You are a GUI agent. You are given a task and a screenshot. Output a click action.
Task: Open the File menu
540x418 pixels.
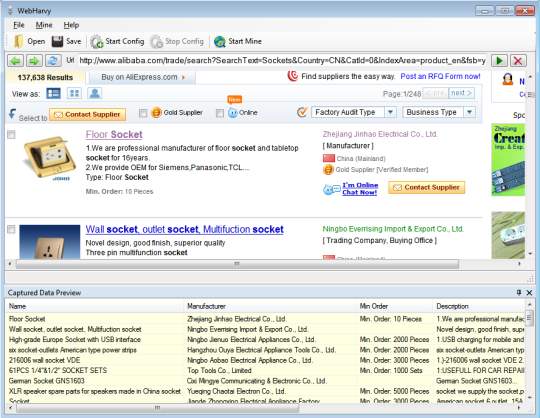(x=19, y=25)
